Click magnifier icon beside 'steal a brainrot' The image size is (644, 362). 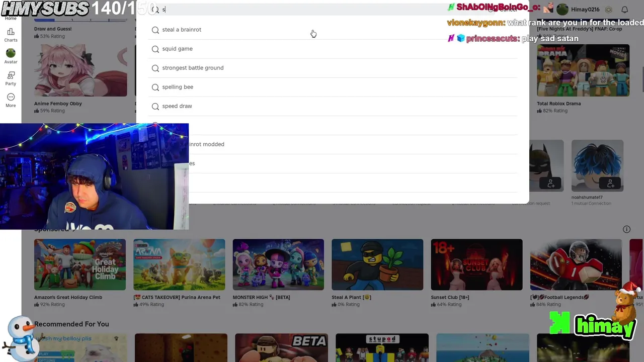(155, 30)
